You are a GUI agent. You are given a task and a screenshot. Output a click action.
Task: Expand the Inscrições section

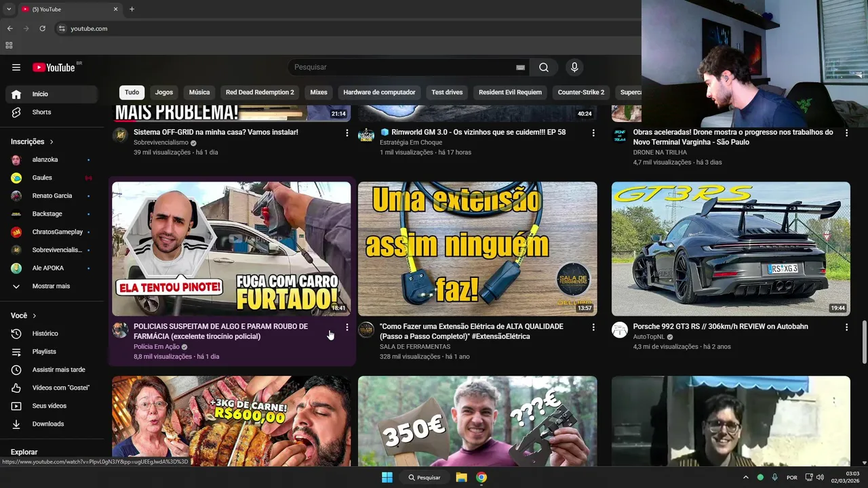coord(32,142)
